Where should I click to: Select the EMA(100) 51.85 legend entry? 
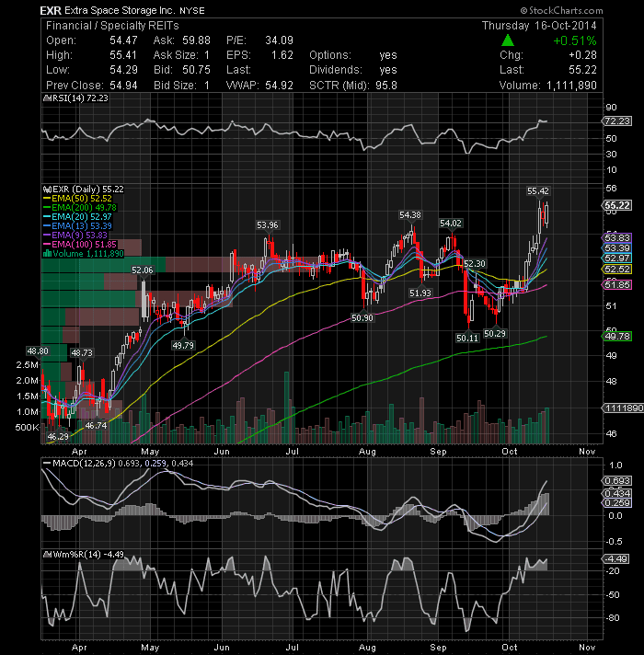[80, 245]
